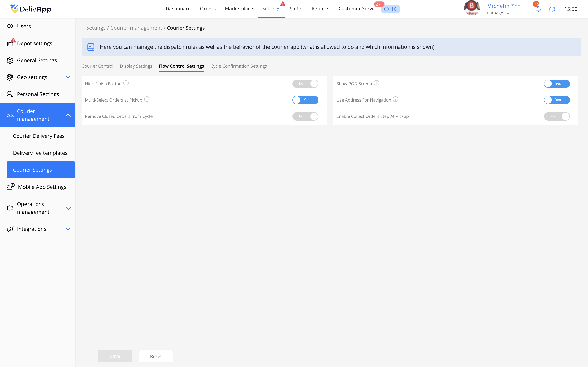This screenshot has height=367, width=588.
Task: Click info icon for Multi-Select Orders at Pickup
Action: point(147,99)
